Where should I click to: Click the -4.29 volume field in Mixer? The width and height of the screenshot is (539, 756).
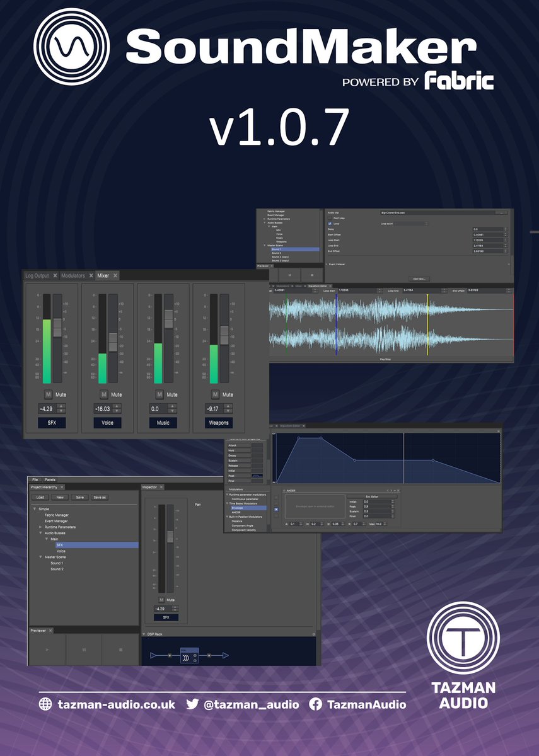pyautogui.click(x=49, y=408)
